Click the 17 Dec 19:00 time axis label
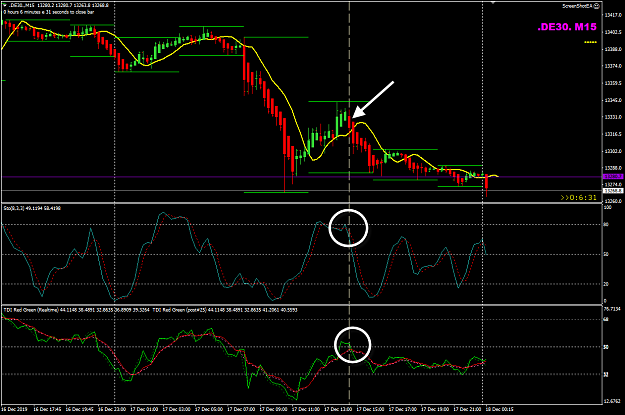 point(434,409)
